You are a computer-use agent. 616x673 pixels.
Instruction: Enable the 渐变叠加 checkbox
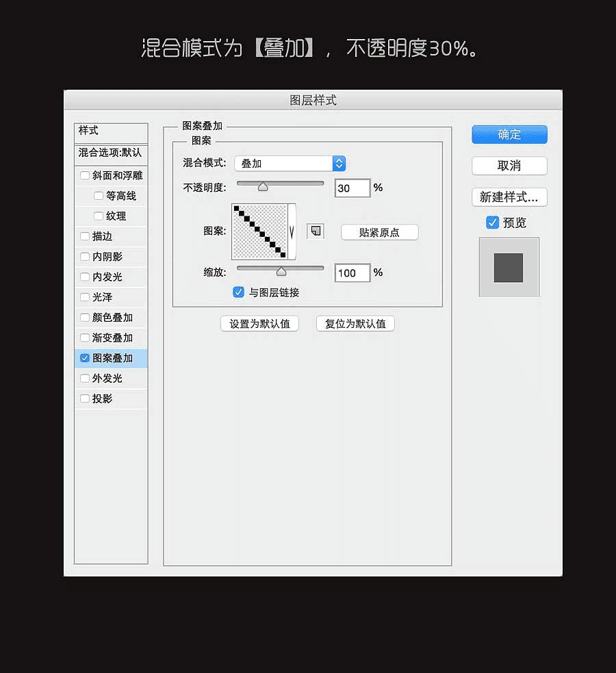85,338
